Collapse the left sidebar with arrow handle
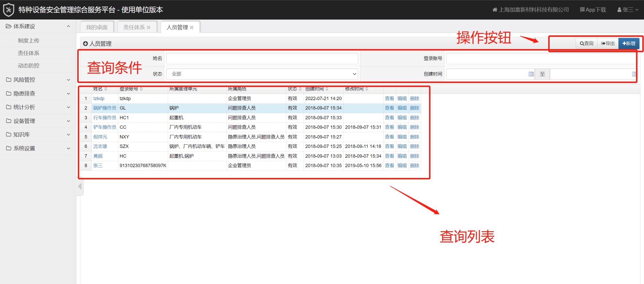The image size is (644, 284). [80, 186]
